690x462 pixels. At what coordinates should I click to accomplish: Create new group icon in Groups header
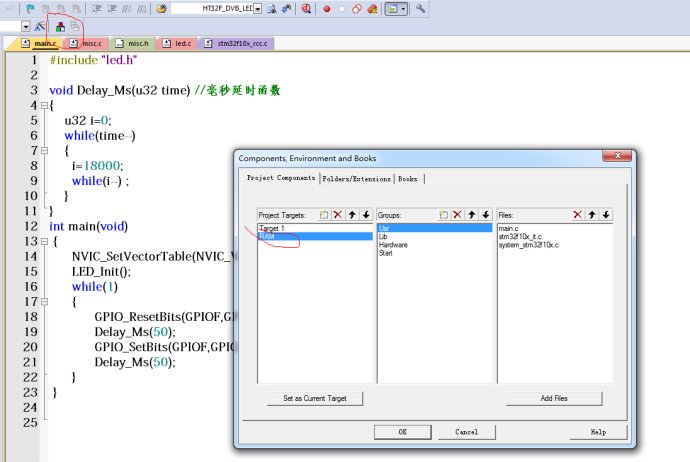point(443,215)
